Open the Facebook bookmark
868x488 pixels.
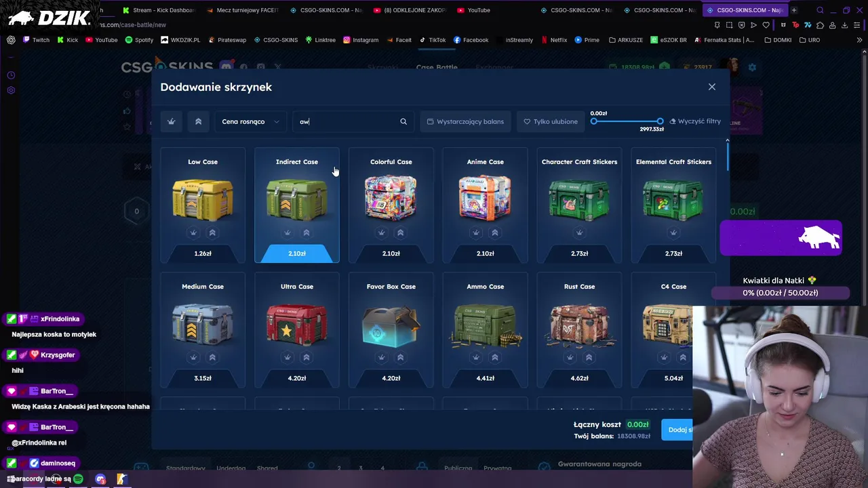471,40
